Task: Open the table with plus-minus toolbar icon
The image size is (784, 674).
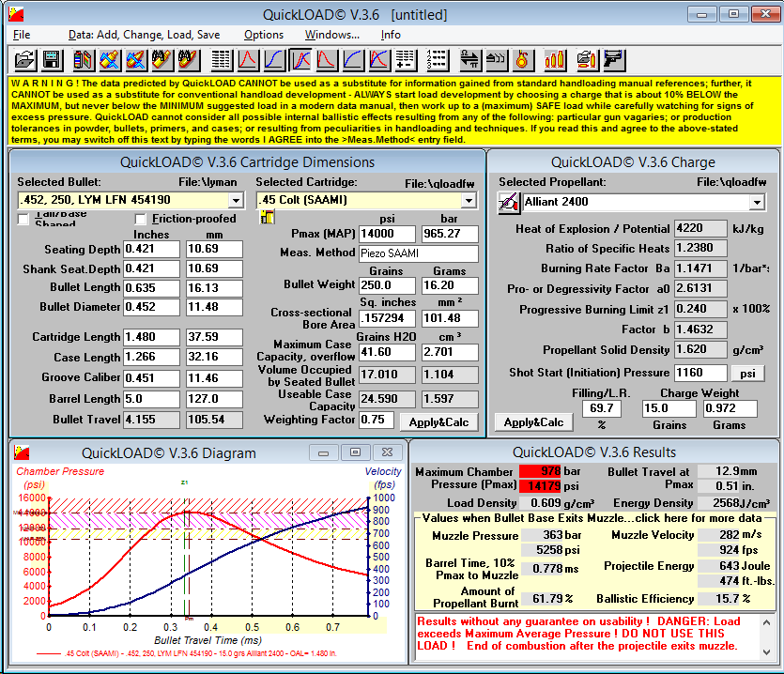Action: pyautogui.click(x=405, y=60)
